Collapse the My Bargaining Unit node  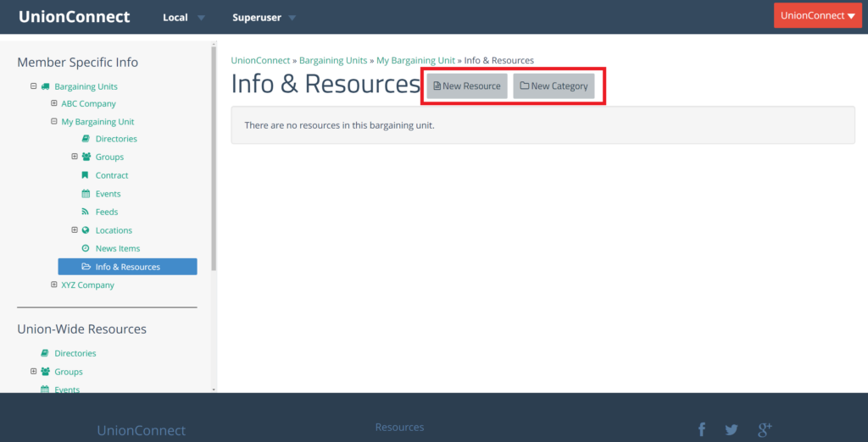pos(53,122)
